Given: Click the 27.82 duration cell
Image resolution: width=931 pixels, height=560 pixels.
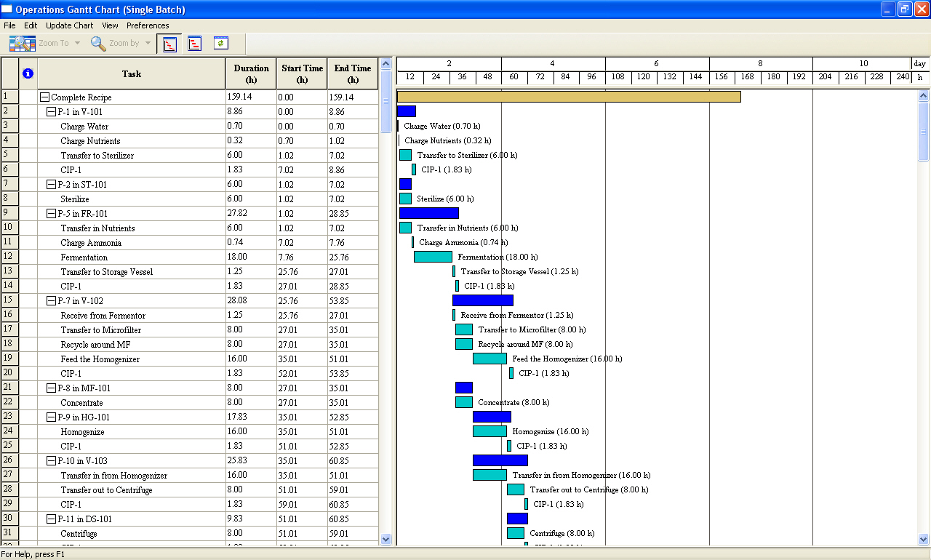Looking at the screenshot, I should (x=251, y=213).
